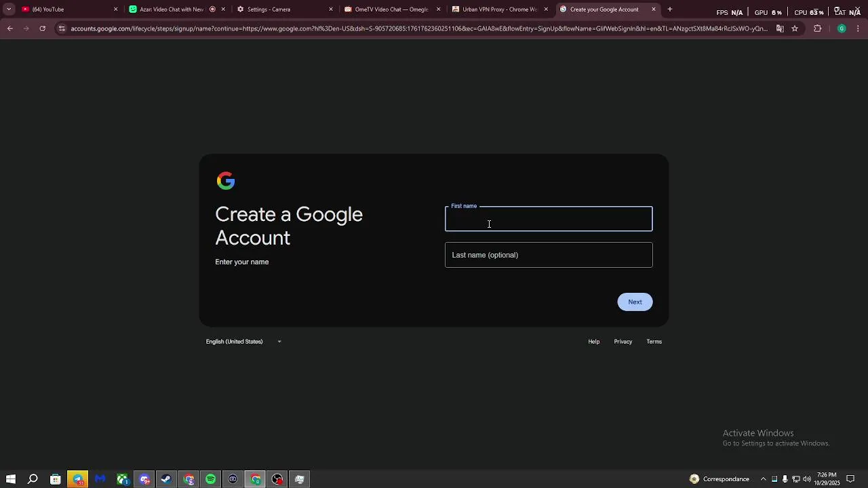Reload the current page

coord(42,28)
